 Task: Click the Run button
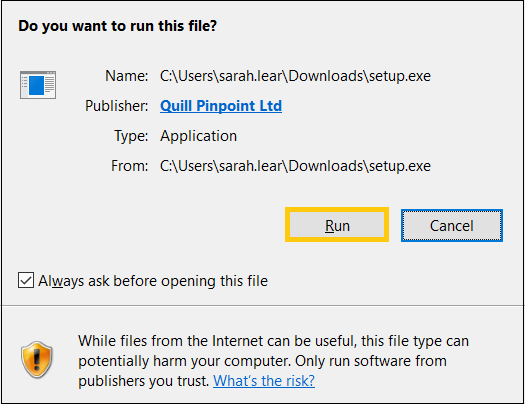point(337,225)
